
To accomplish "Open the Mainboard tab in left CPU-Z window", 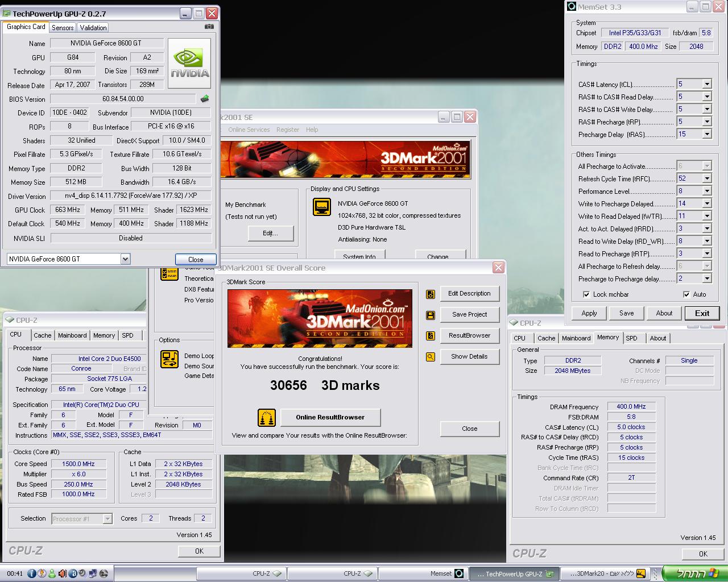I will click(72, 335).
